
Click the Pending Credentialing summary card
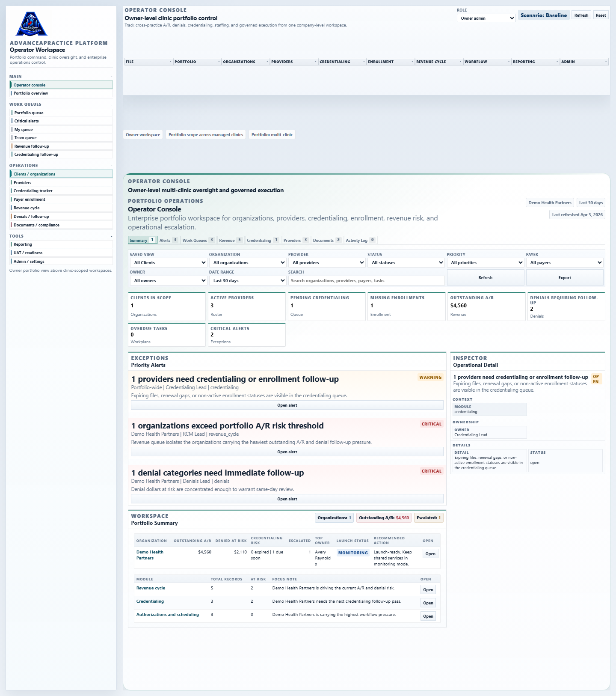pos(326,306)
